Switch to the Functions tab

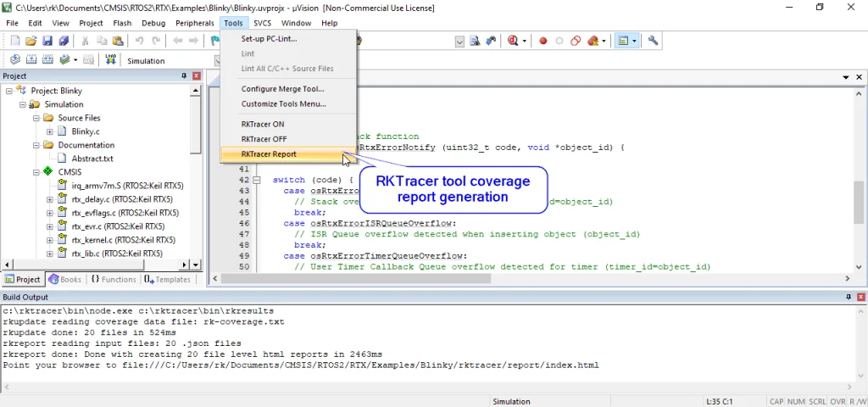coord(113,280)
